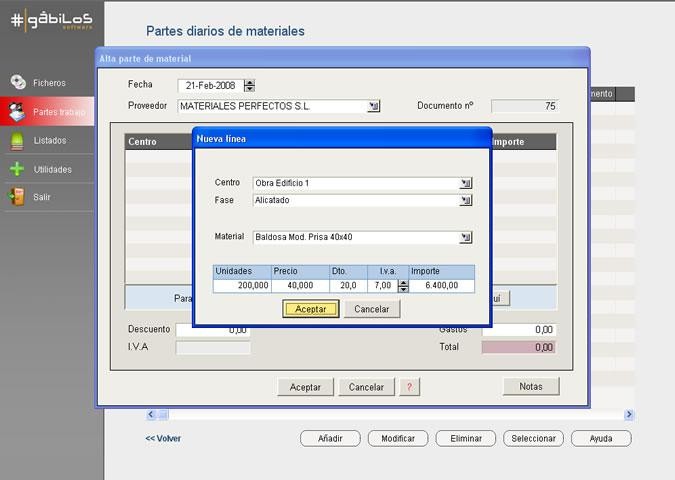The width and height of the screenshot is (675, 480).
Task: Click the Notas button
Action: click(x=531, y=386)
